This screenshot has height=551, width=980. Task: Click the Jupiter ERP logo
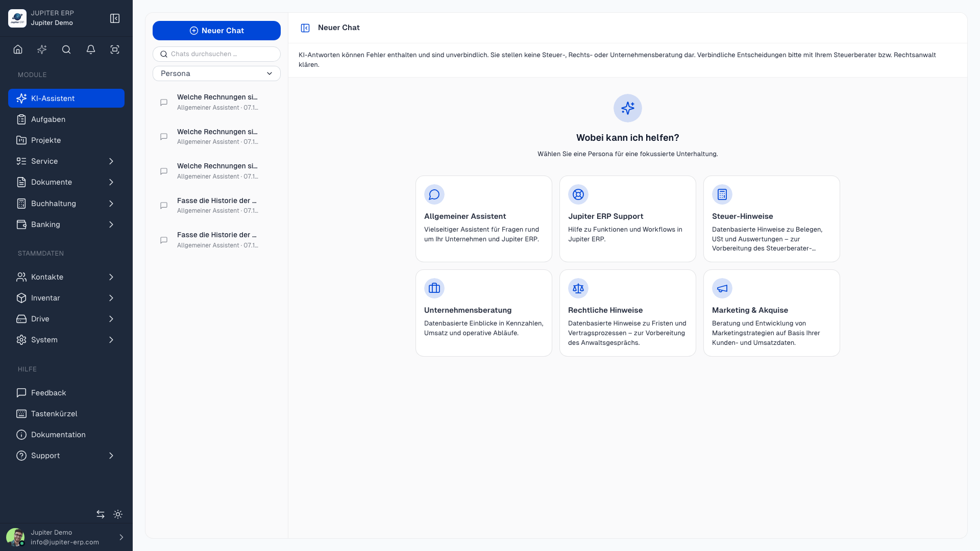[17, 18]
